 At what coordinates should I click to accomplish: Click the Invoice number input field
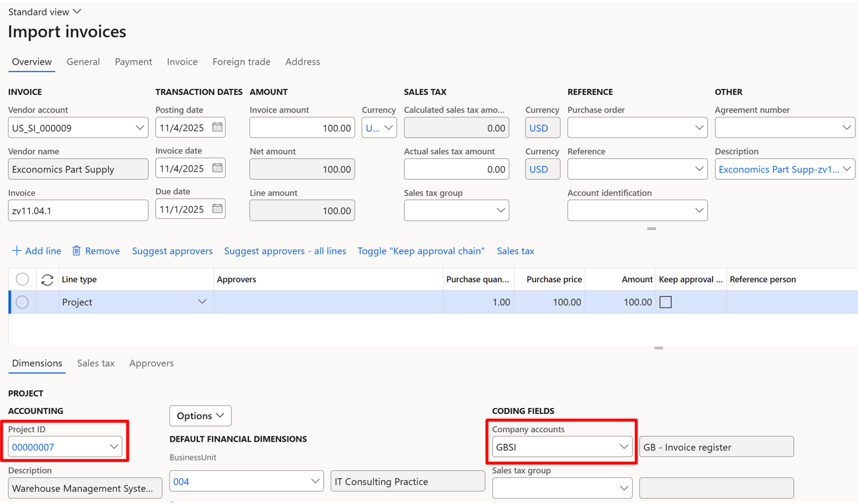click(x=78, y=210)
